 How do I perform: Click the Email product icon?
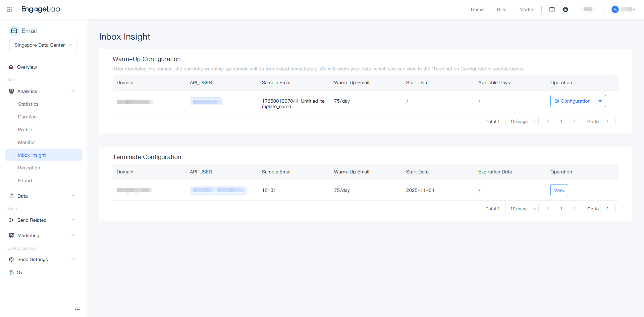click(x=14, y=31)
